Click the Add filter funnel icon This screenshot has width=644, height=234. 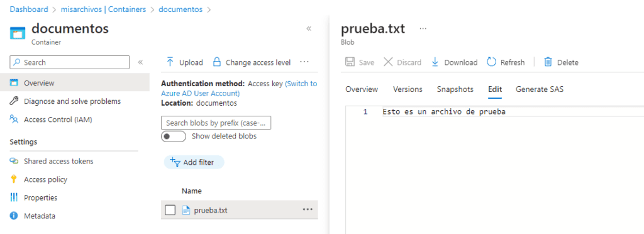[x=175, y=162]
